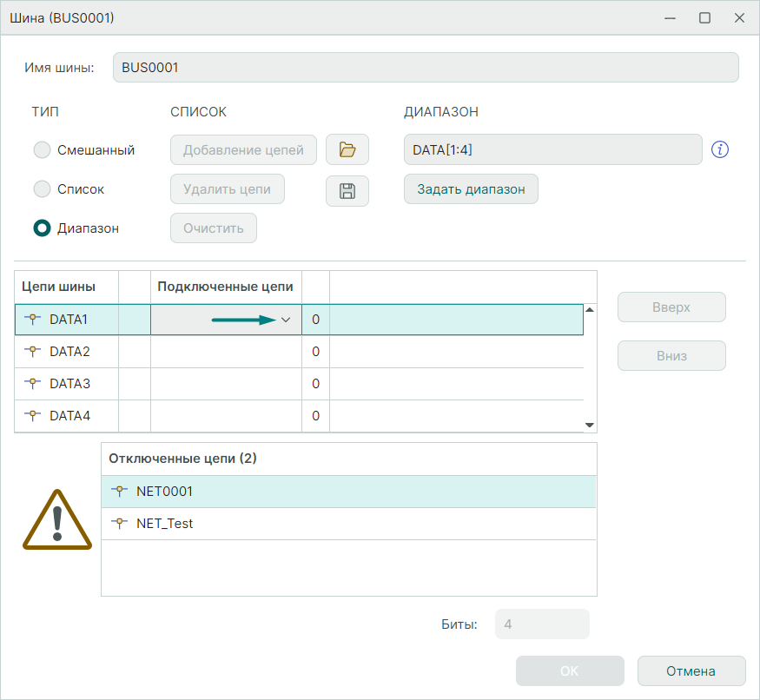
Task: Select the Список bus type
Action: click(42, 189)
